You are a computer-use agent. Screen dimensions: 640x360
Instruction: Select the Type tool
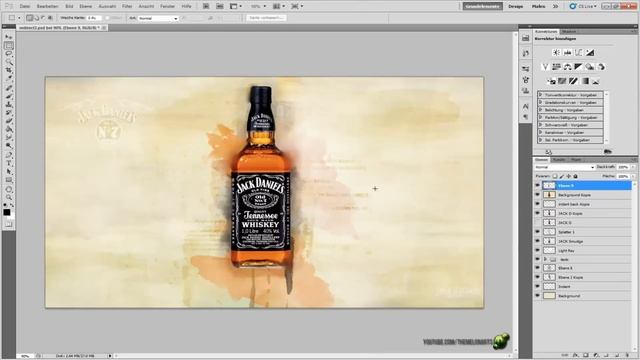tap(9, 163)
